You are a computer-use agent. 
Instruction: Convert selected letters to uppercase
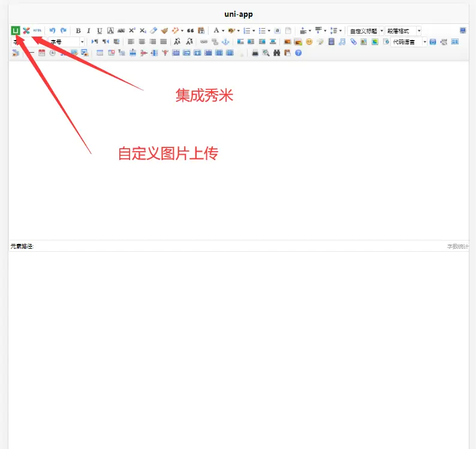pyautogui.click(x=177, y=41)
